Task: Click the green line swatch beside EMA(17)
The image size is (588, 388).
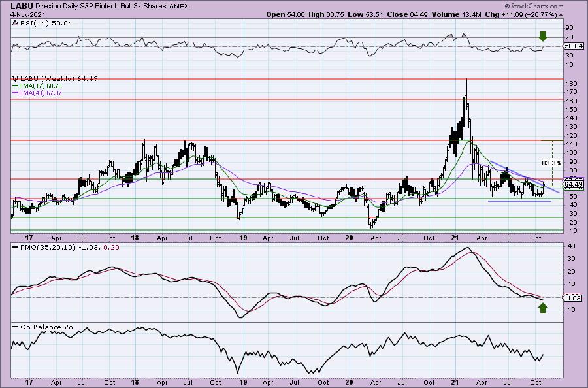Action: 15,86
